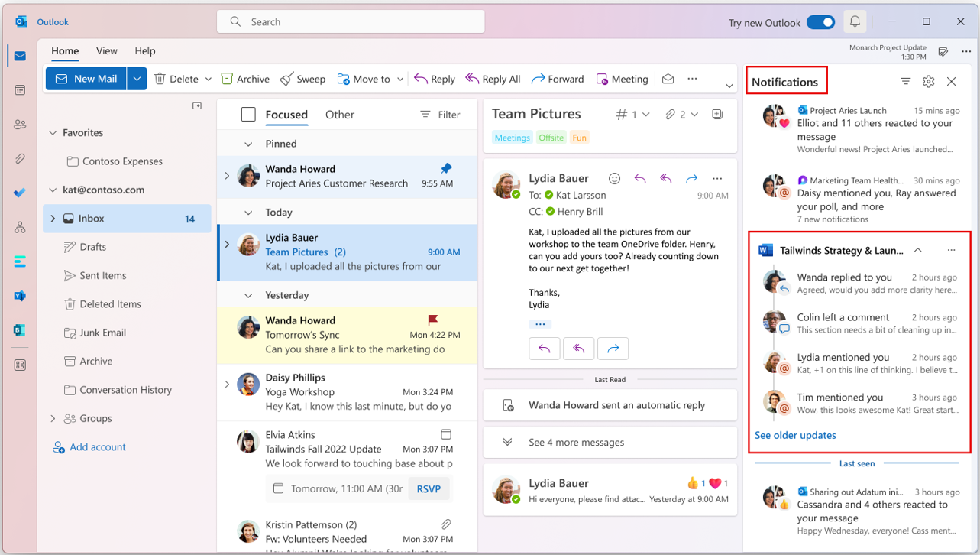The height and width of the screenshot is (555, 980).
Task: Open My Day notes icon near top right
Action: 943,52
